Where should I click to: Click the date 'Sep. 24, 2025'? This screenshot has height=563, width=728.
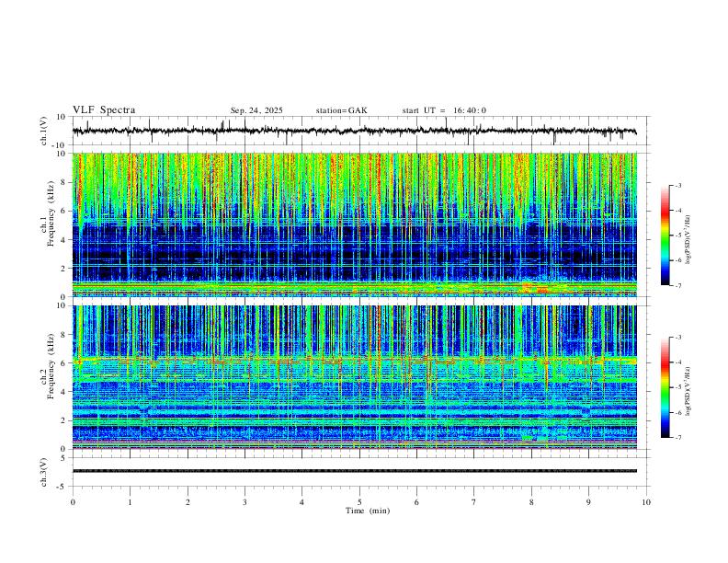click(256, 110)
